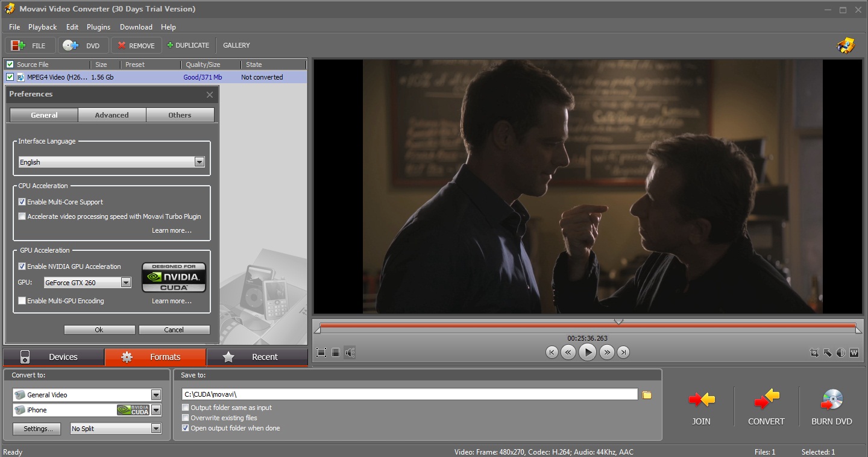Tick Overwrite existing files option

186,418
